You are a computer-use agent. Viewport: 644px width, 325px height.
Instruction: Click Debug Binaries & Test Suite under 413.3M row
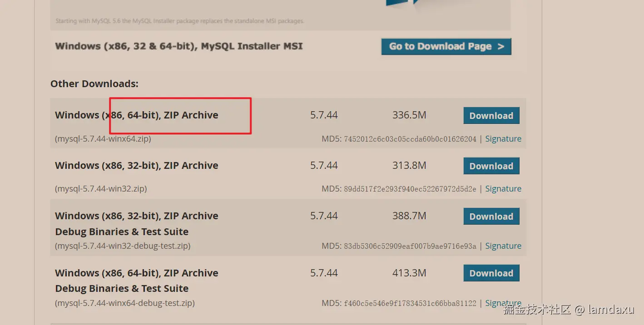(x=122, y=289)
